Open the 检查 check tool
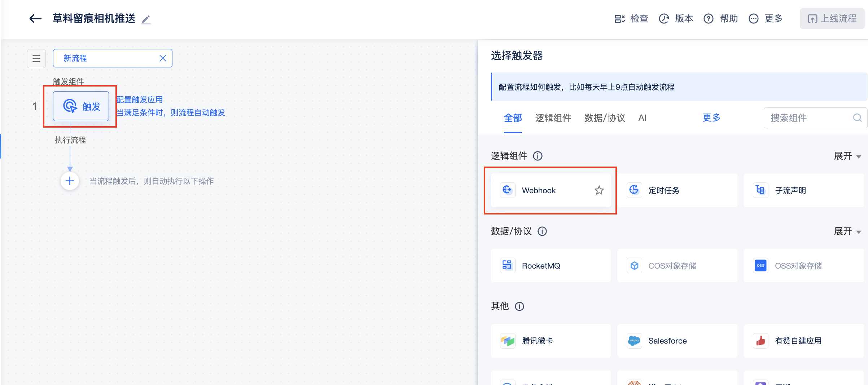The image size is (868, 385). click(x=631, y=18)
